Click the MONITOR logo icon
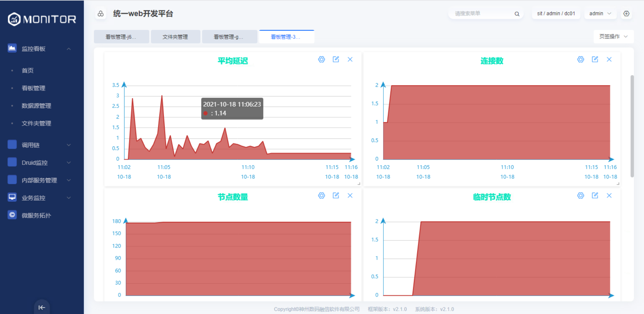Image resolution: width=644 pixels, height=314 pixels. pos(14,19)
